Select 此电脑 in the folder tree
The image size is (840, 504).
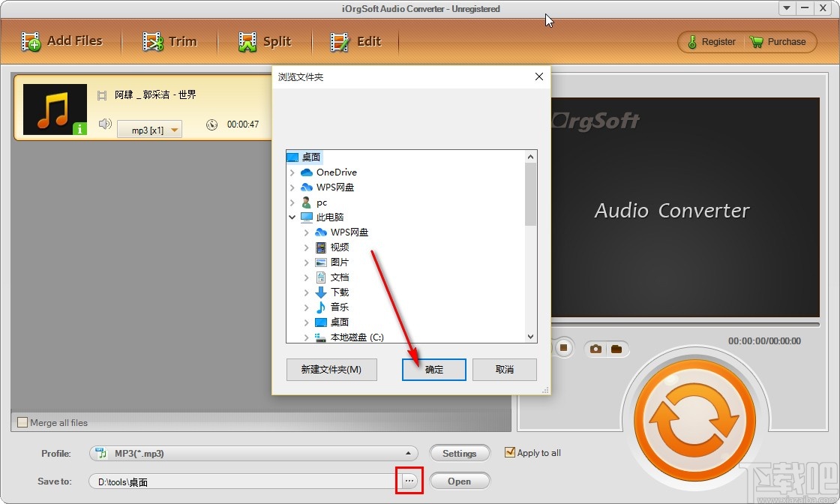[x=329, y=217]
